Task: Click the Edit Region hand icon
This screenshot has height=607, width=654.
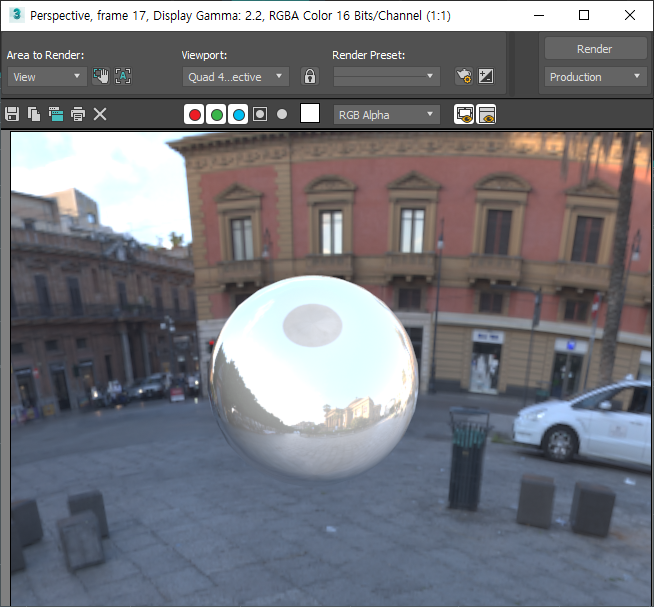Action: pos(101,76)
